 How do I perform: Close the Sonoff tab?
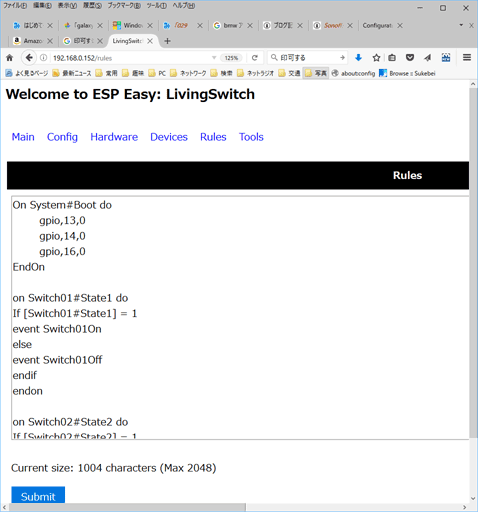point(350,25)
